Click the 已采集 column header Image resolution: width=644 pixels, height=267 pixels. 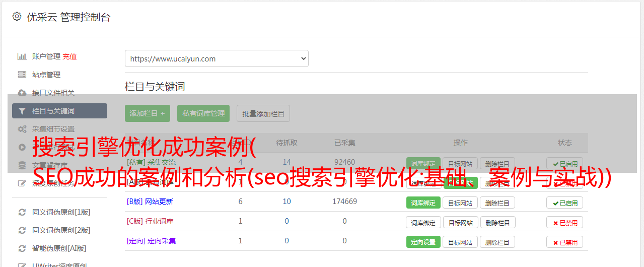pos(345,143)
